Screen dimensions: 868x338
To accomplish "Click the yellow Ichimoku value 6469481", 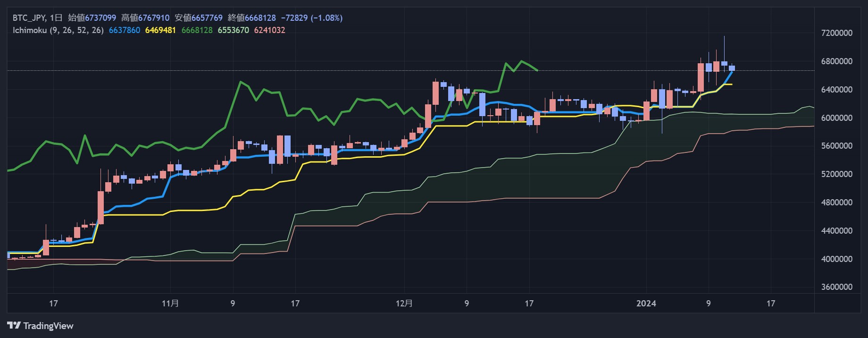I will click(160, 30).
